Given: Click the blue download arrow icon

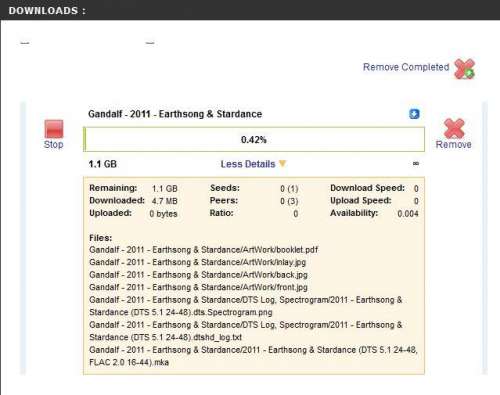Looking at the screenshot, I should (x=414, y=114).
